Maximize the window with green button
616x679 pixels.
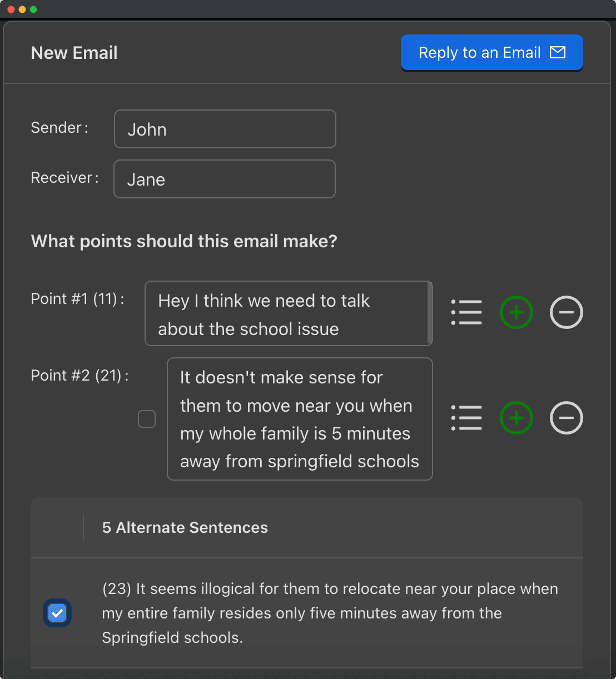click(x=33, y=9)
